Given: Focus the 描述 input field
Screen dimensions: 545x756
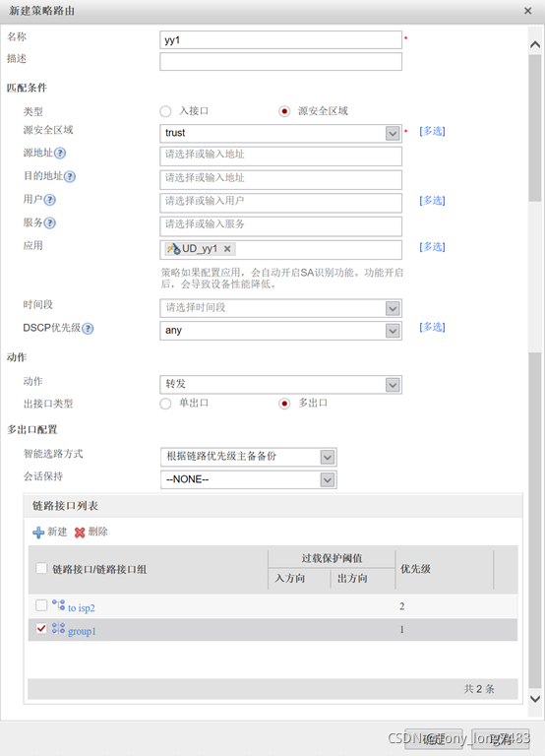Looking at the screenshot, I should pos(281,62).
